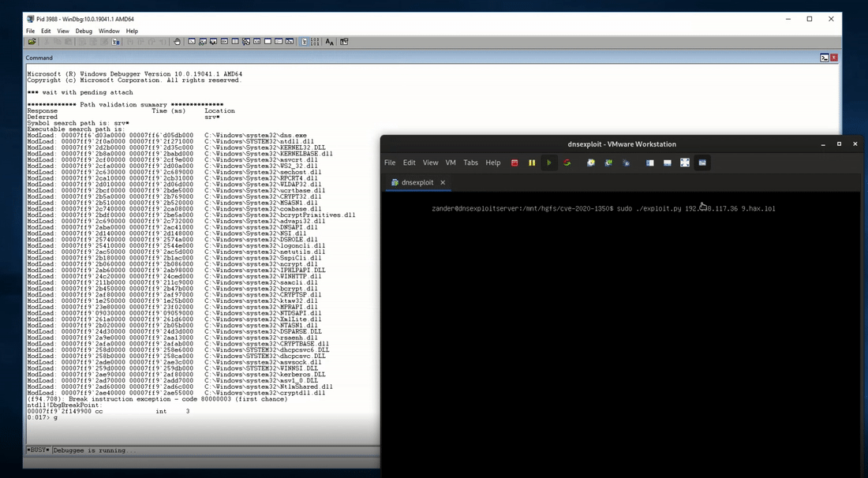The height and width of the screenshot is (478, 868).
Task: Open the Help menu in VMware Workstation
Action: (492, 162)
